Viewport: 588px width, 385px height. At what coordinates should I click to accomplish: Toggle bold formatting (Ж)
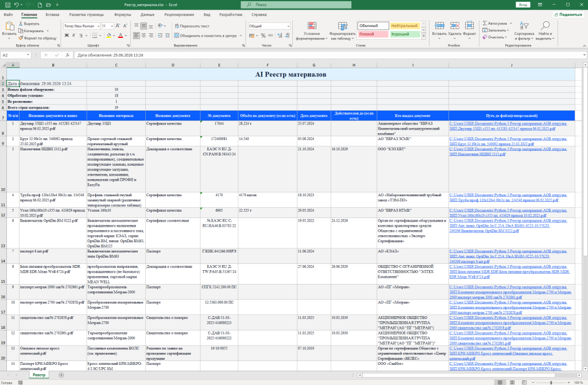[67, 35]
